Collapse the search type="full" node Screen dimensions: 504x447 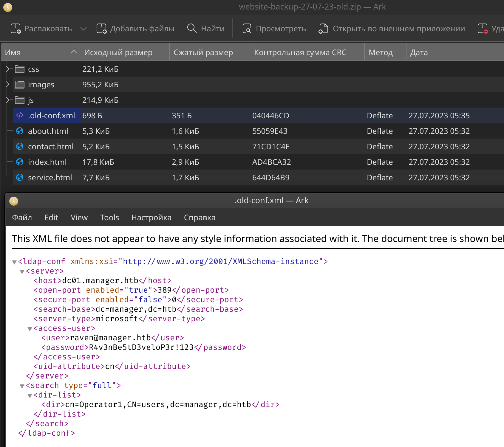[22, 386]
